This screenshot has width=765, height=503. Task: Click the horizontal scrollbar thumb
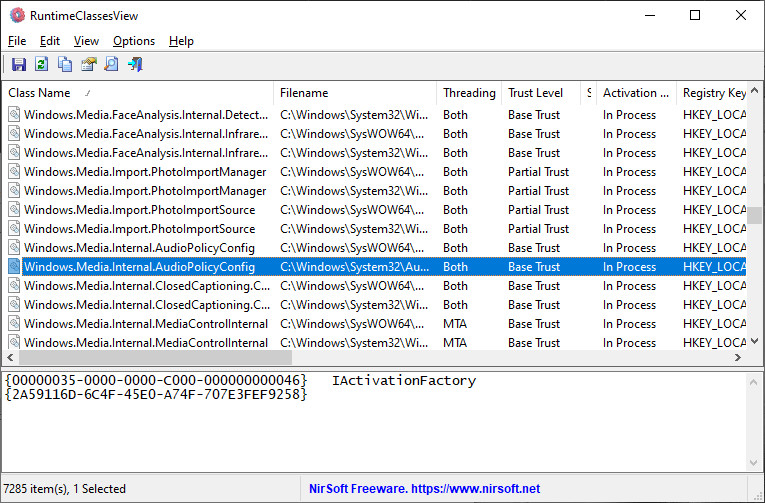coord(155,358)
